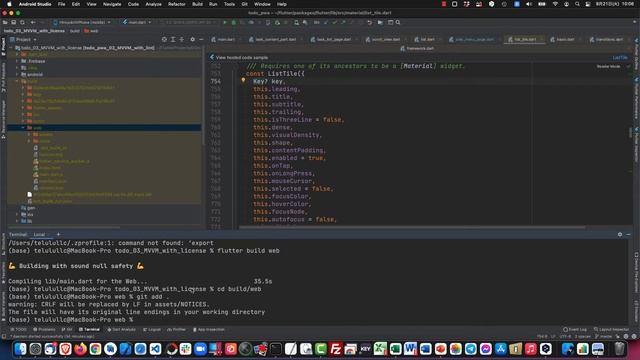Open the Build menu

click(198, 4)
